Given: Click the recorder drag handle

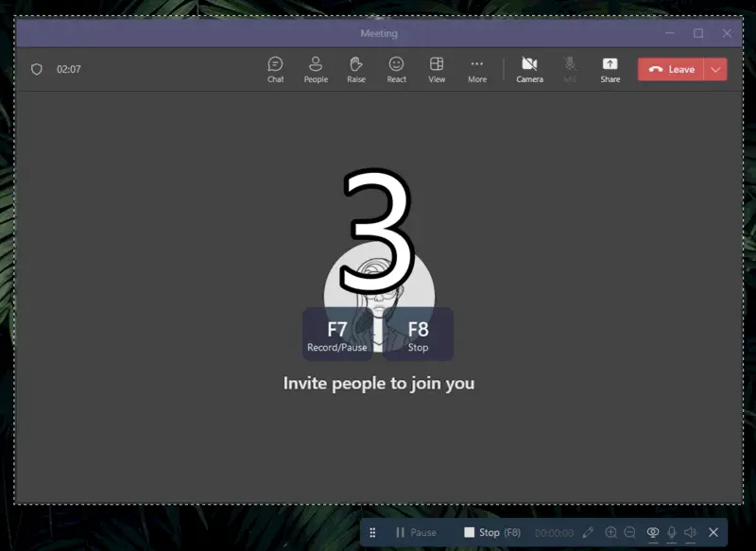Looking at the screenshot, I should [374, 532].
